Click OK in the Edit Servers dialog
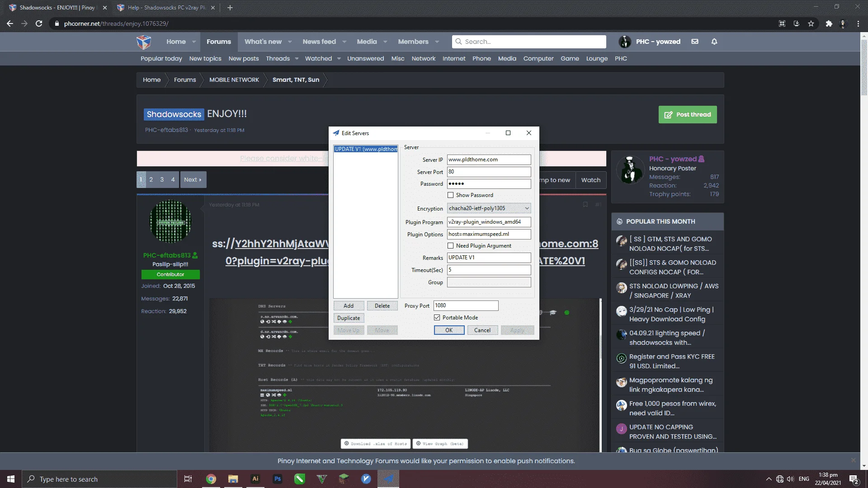The height and width of the screenshot is (488, 868). 449,330
